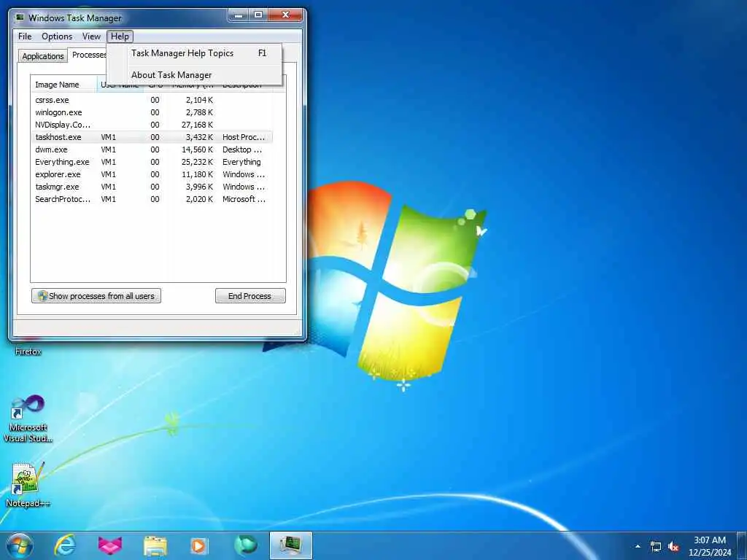The height and width of the screenshot is (560, 747).
Task: Click the Firefox desktop icon label
Action: (x=28, y=351)
